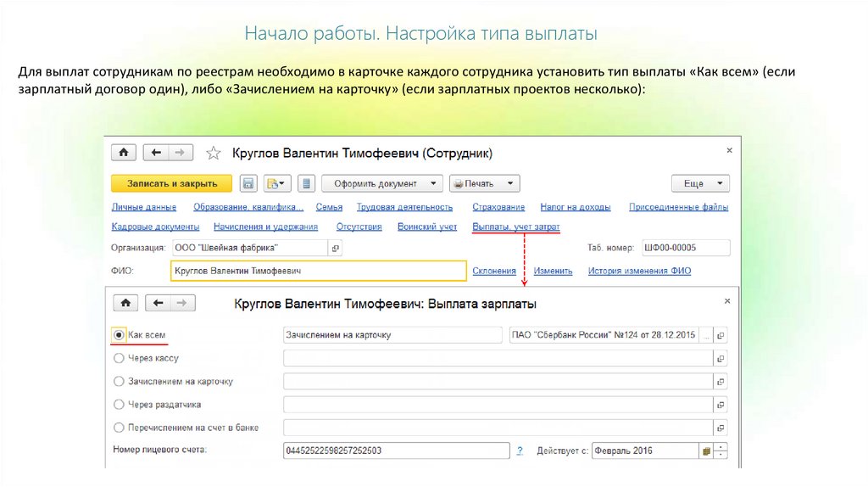Open Воинский учет link
This screenshot has width=868, height=487.
tap(427, 227)
